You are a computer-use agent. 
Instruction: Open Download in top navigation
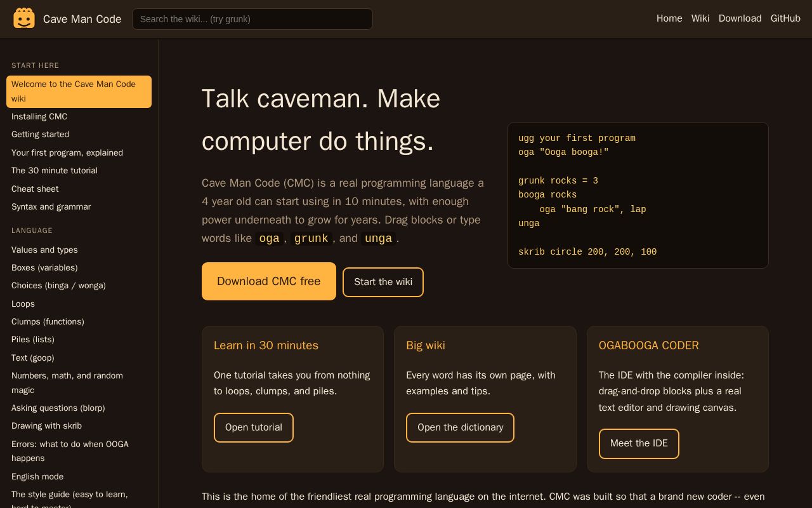(740, 18)
